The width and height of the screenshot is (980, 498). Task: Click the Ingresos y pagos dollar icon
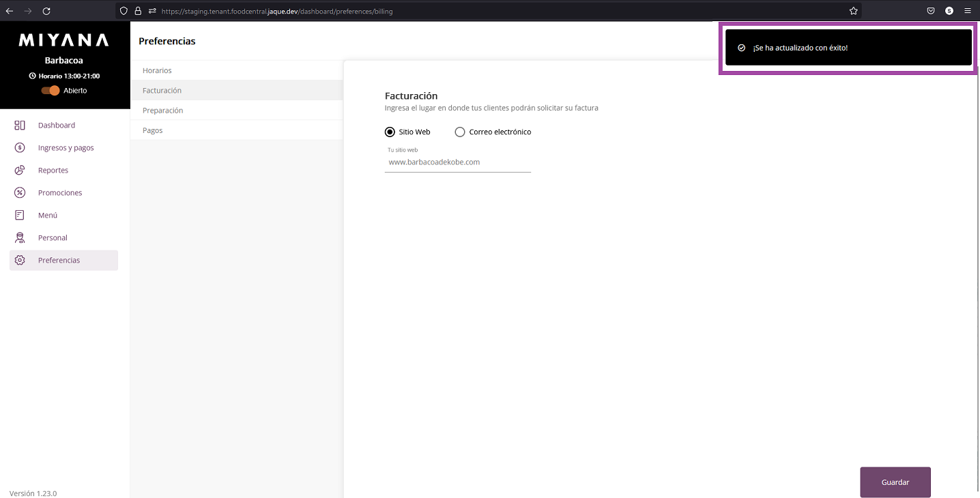point(20,148)
